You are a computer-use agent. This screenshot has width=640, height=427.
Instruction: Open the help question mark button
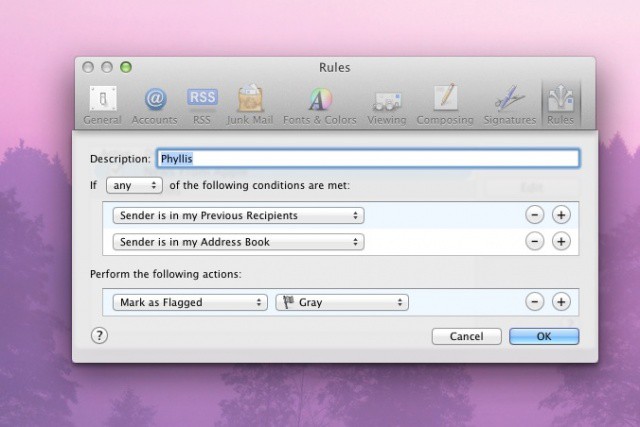click(99, 336)
